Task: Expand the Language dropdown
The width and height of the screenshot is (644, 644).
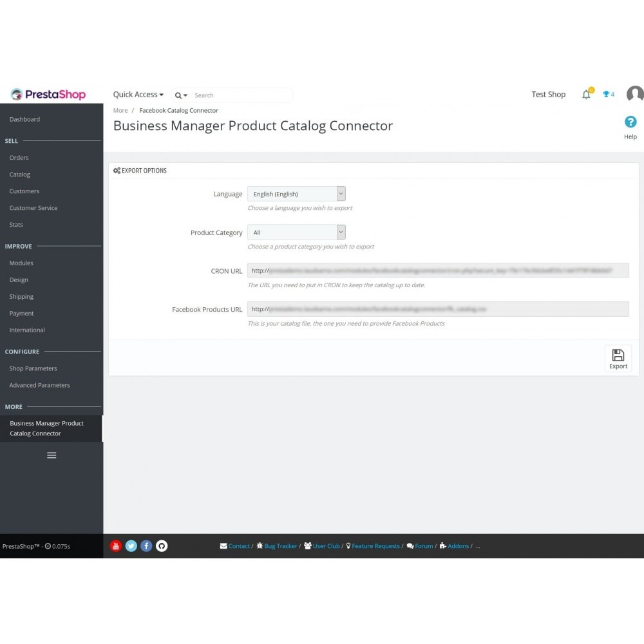Action: pos(296,194)
